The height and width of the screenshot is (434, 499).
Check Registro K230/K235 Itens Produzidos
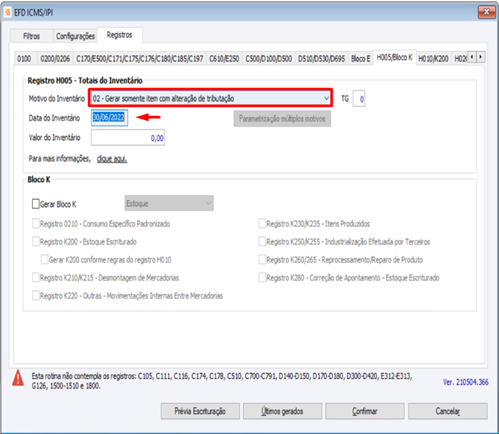tap(262, 223)
